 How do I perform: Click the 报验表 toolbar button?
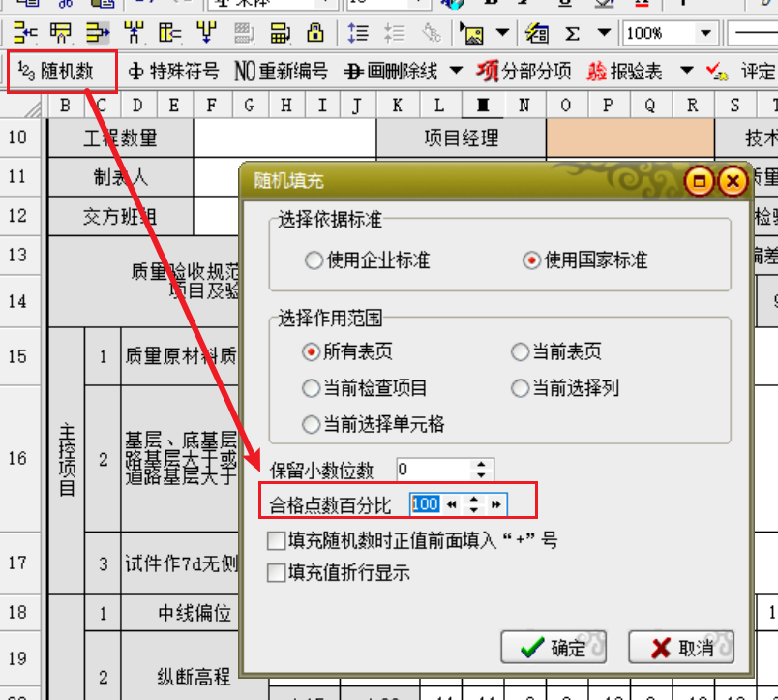coord(626,72)
